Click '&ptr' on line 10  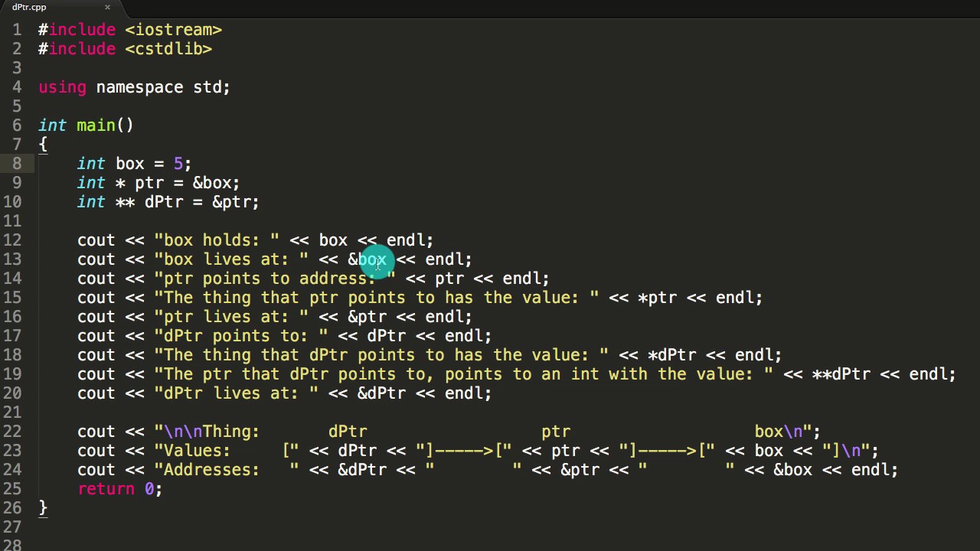(x=231, y=202)
